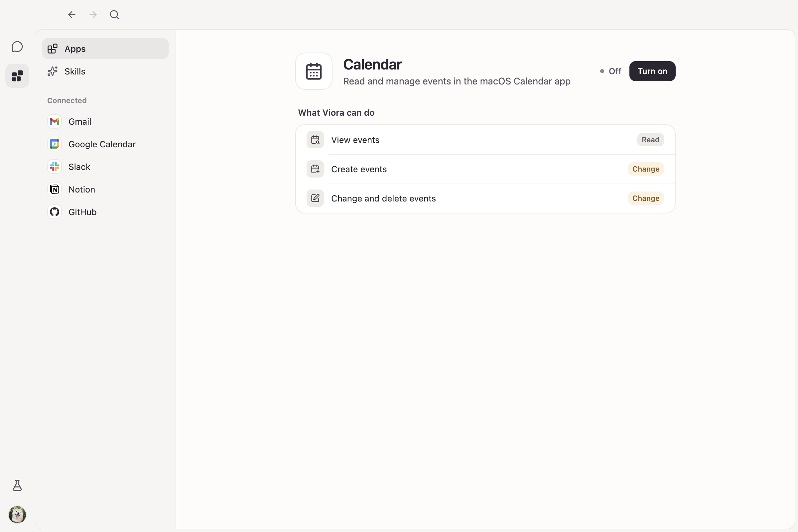798x532 pixels.
Task: Click the View events calendar-search icon
Action: click(315, 140)
